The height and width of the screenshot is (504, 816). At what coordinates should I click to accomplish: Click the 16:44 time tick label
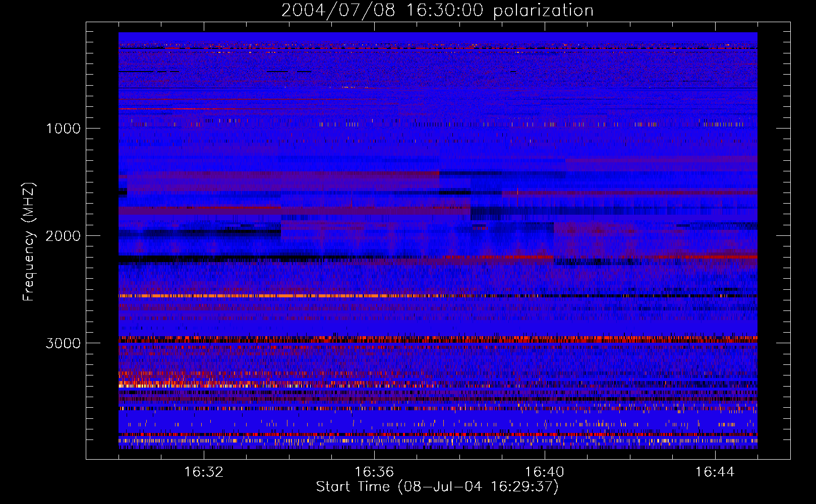click(715, 472)
